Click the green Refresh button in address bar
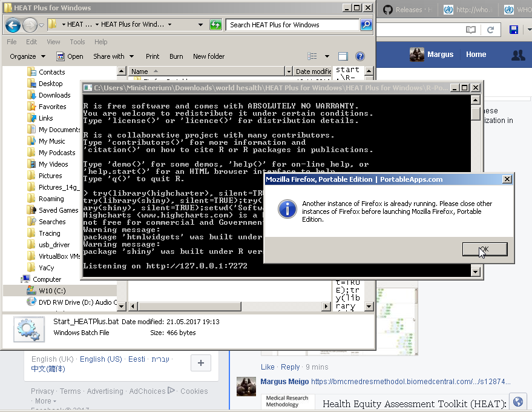532x412 pixels. (215, 25)
